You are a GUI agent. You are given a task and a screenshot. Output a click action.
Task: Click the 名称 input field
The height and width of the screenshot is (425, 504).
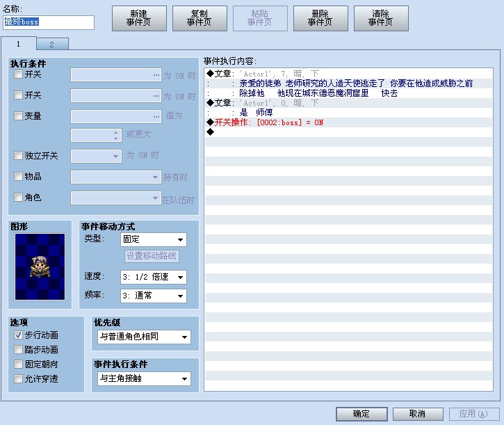coord(49,22)
